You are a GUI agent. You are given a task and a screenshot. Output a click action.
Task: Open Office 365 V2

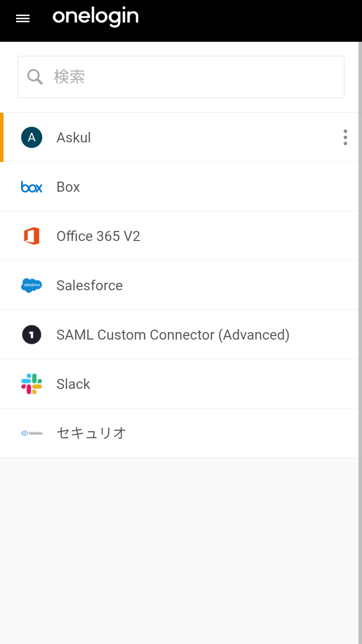pyautogui.click(x=179, y=236)
